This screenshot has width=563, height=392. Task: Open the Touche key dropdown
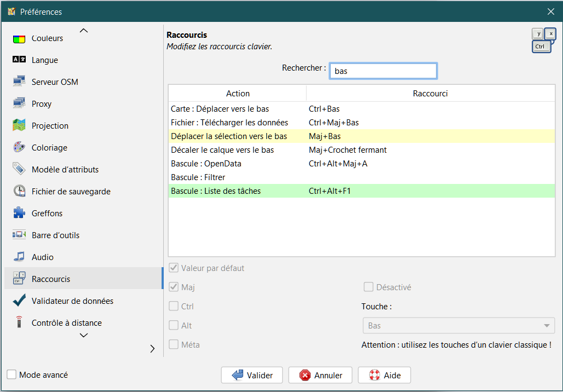(x=458, y=325)
